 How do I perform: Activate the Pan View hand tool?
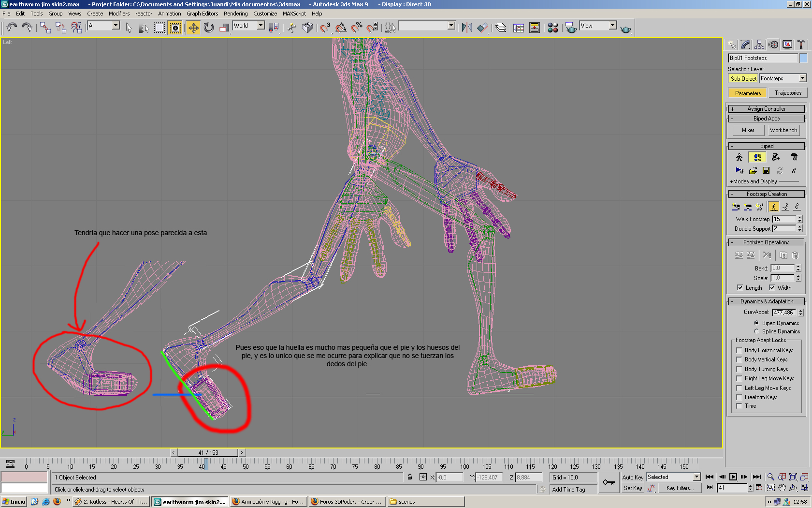click(x=782, y=488)
